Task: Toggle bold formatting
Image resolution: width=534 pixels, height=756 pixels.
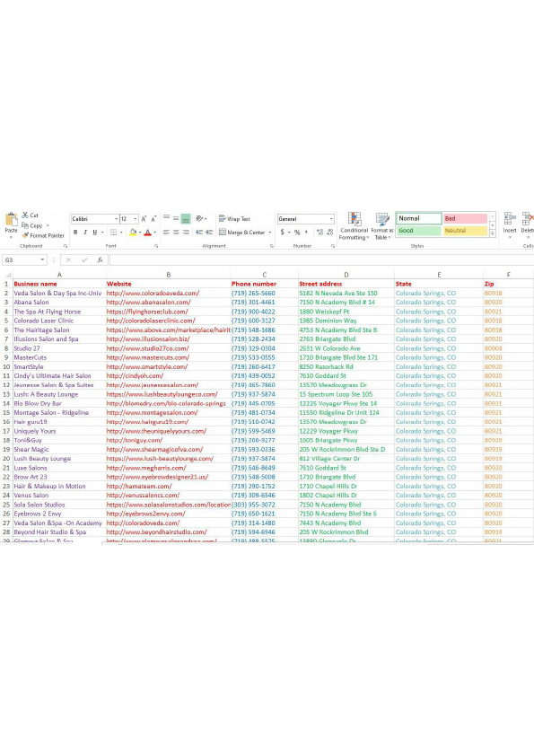Action: (75, 233)
